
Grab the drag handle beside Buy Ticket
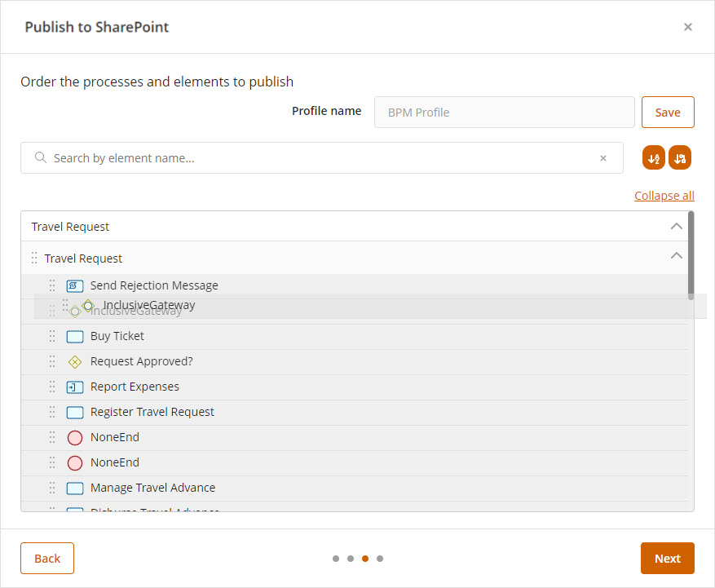click(52, 336)
